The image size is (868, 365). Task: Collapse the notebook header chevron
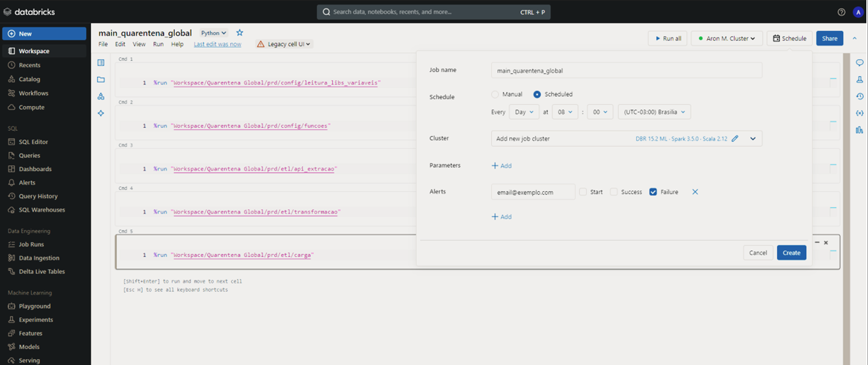(x=854, y=38)
